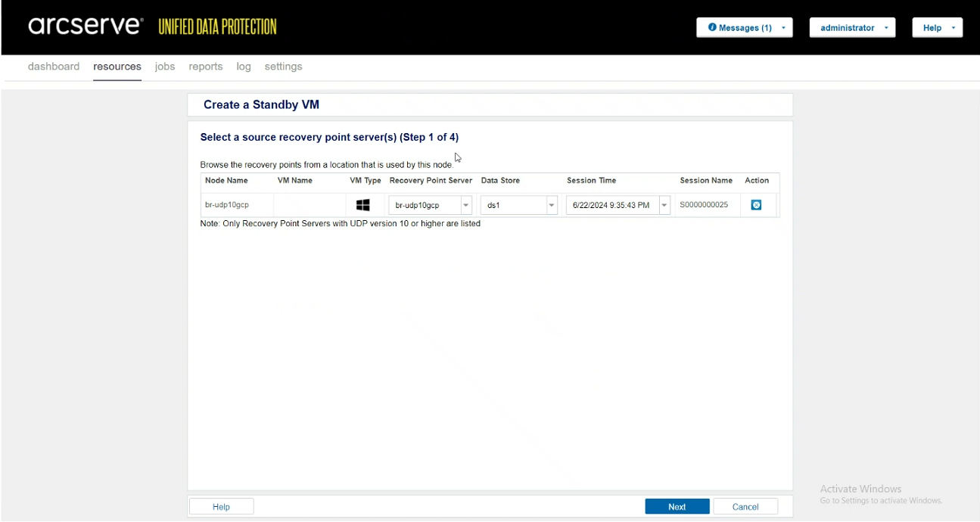Click the Create a Standby VM title
The height and width of the screenshot is (522, 980).
tap(261, 105)
